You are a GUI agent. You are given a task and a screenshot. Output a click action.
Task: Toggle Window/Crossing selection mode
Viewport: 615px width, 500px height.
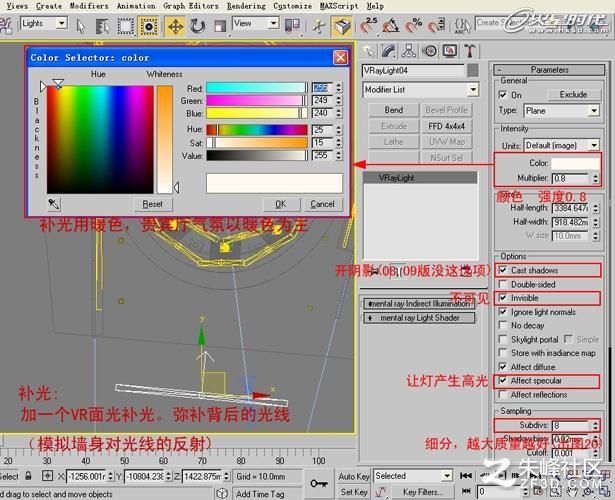click(x=149, y=27)
